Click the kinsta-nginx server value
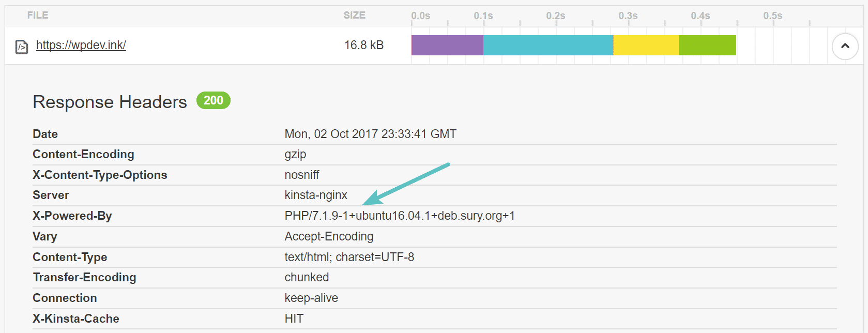Screen dimensions: 868x333 [316, 195]
